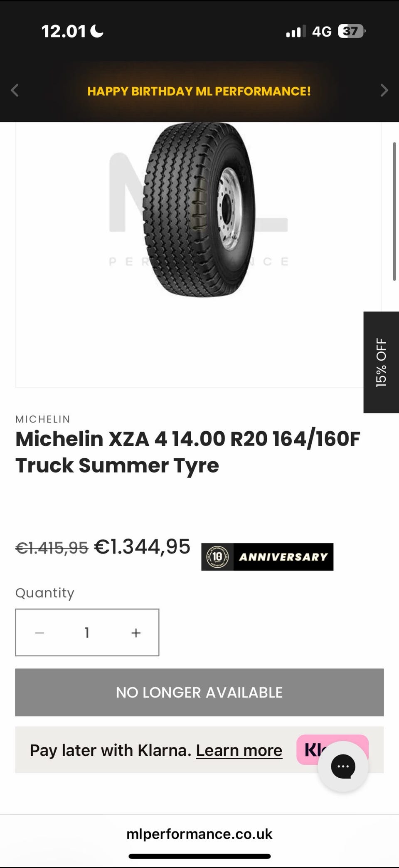The width and height of the screenshot is (399, 868).
Task: Click the 10 Anniversary badge
Action: click(x=267, y=556)
